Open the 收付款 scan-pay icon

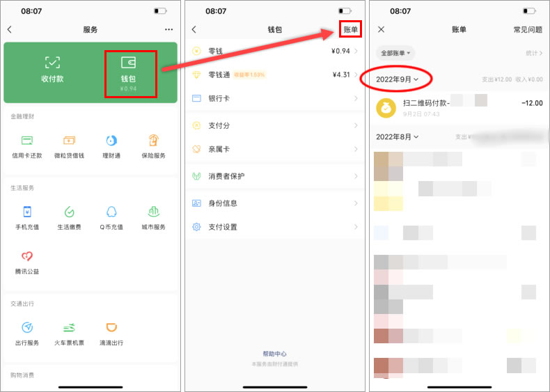[52, 63]
